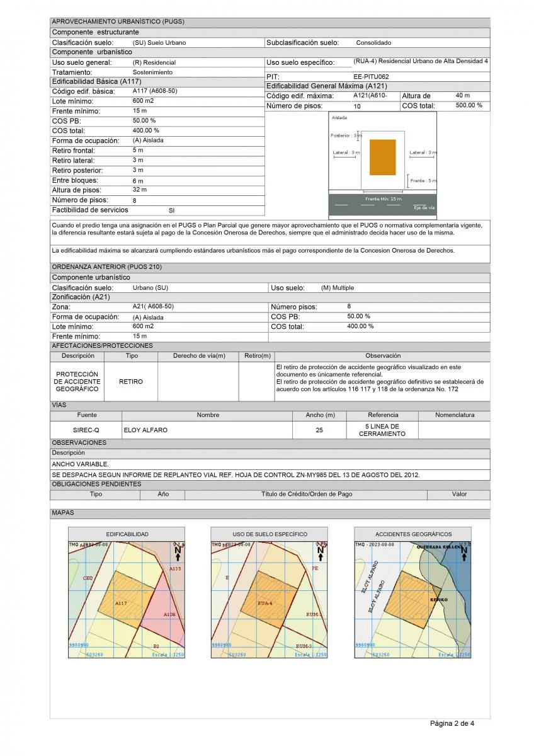Screen dimensions: 534x756
Task: Click '50.00 %' in the Edificabilidad Básica COS PB row
Action: point(144,120)
